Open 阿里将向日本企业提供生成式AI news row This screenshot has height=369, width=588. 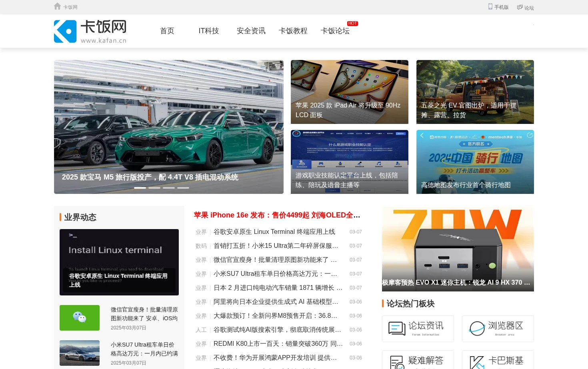(276, 302)
